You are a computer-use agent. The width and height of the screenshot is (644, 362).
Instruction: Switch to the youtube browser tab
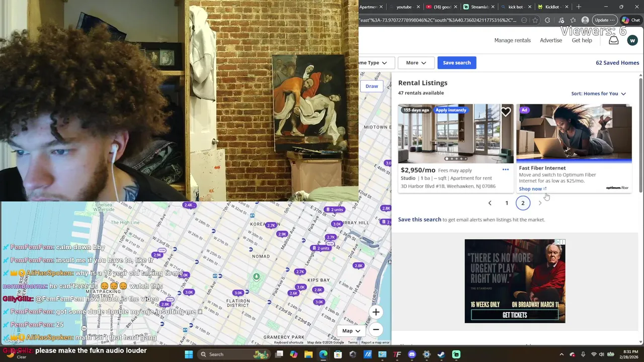point(404,7)
